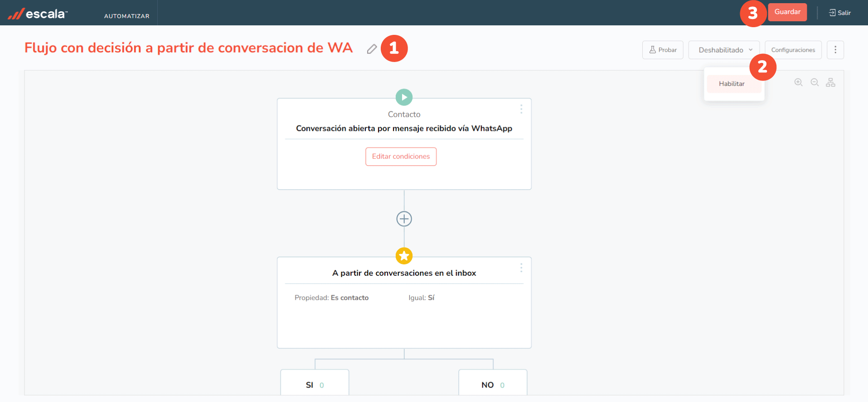Open the three-dot flow options menu

click(x=835, y=50)
